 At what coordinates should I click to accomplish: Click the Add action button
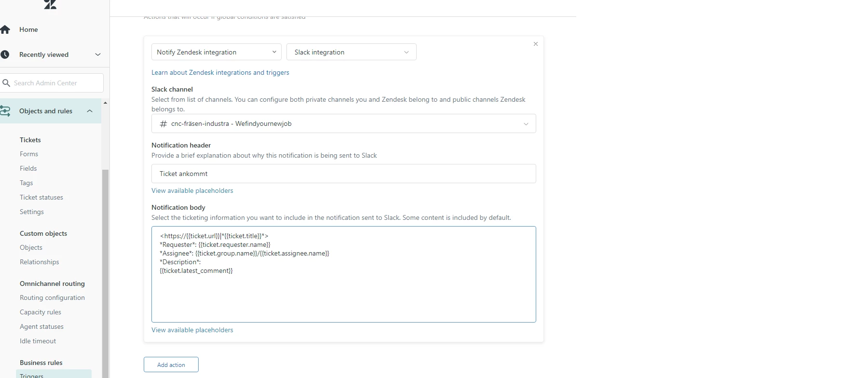[x=171, y=364]
